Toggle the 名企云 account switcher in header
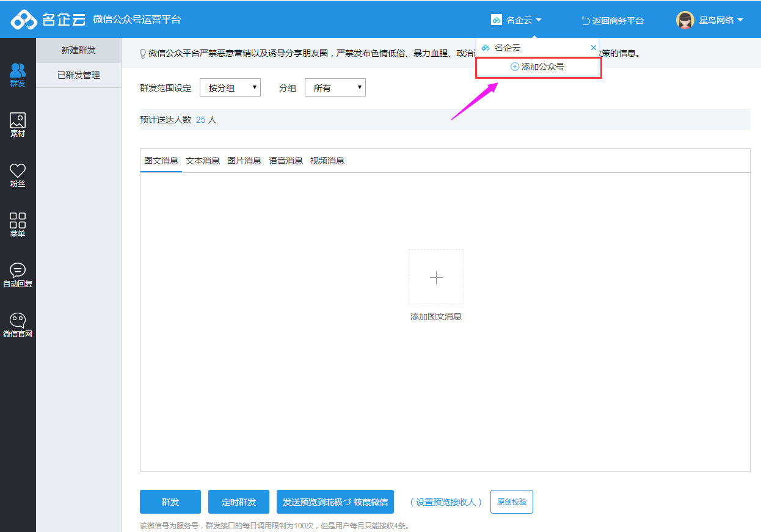 point(517,20)
